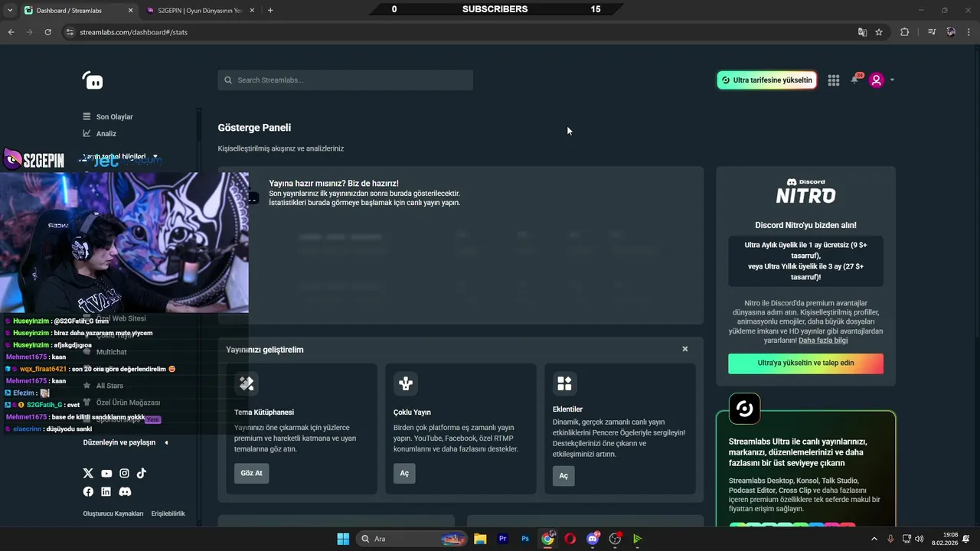This screenshot has height=551, width=980.
Task: Click the X (Twitter) social icon
Action: pos(88,474)
